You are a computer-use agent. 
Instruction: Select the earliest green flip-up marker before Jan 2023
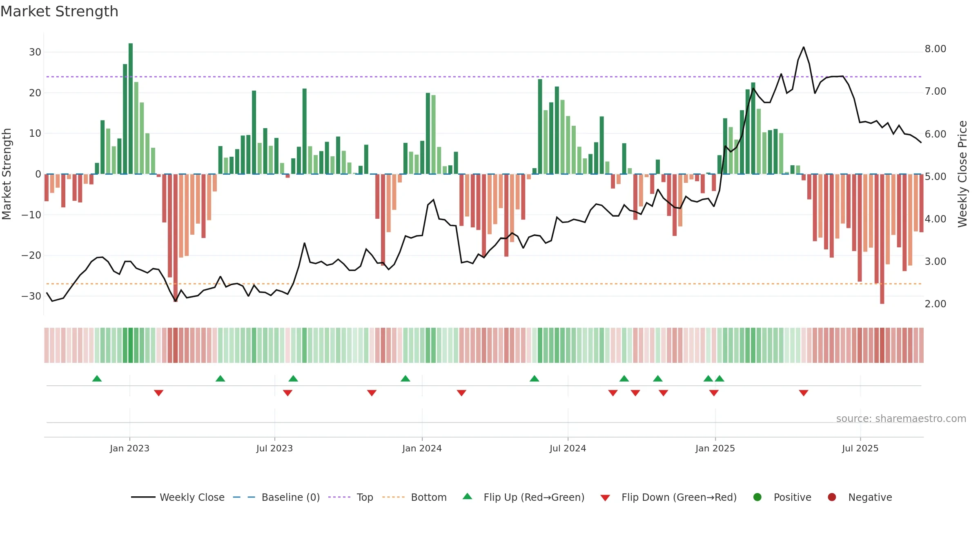click(97, 378)
